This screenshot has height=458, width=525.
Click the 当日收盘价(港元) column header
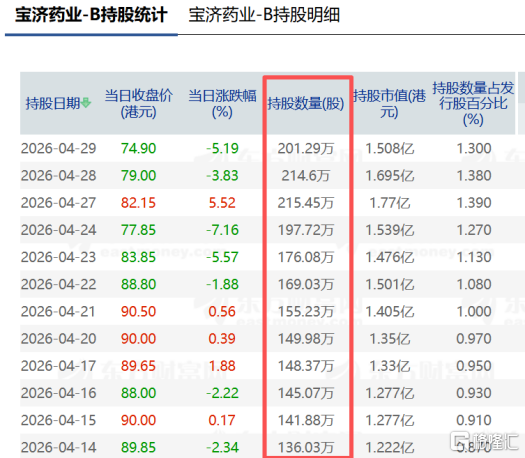(139, 103)
